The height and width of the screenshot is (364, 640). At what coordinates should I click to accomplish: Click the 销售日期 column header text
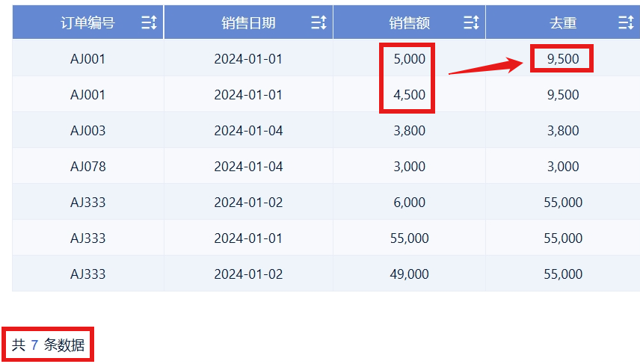pyautogui.click(x=248, y=23)
